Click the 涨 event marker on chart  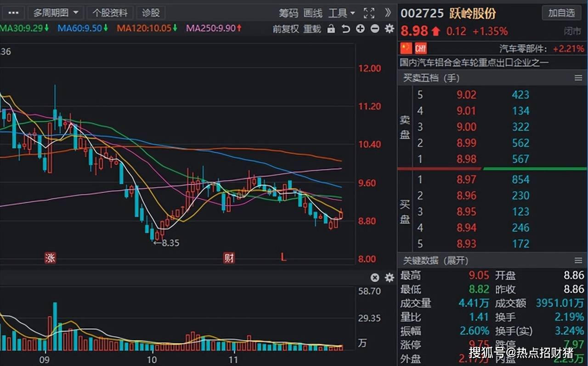[50, 257]
